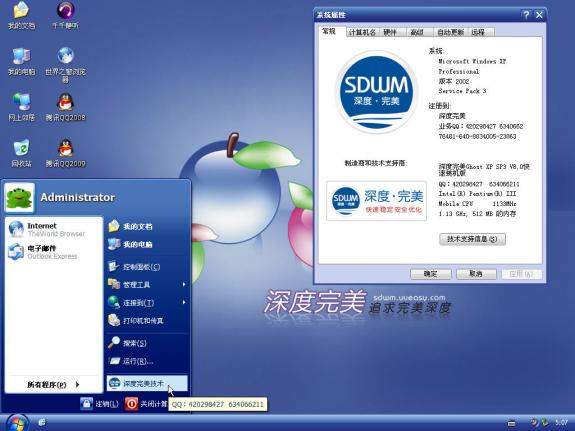Launch 腾讯QQ2008 desktop icon
The width and height of the screenshot is (575, 431).
pos(65,107)
